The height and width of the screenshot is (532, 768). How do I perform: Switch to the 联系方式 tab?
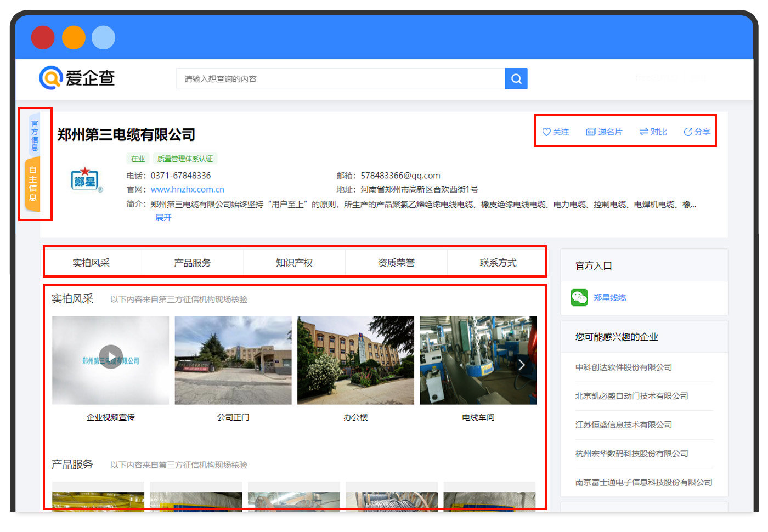[498, 263]
